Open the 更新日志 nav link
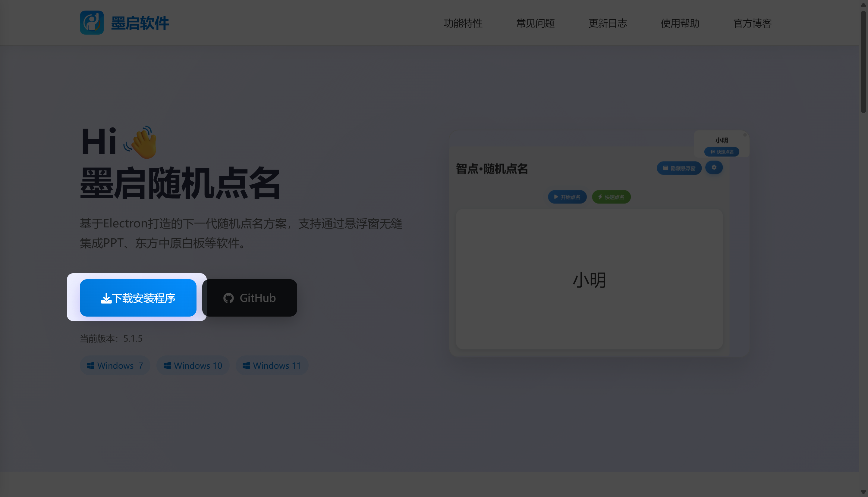This screenshot has height=497, width=868. (x=608, y=23)
